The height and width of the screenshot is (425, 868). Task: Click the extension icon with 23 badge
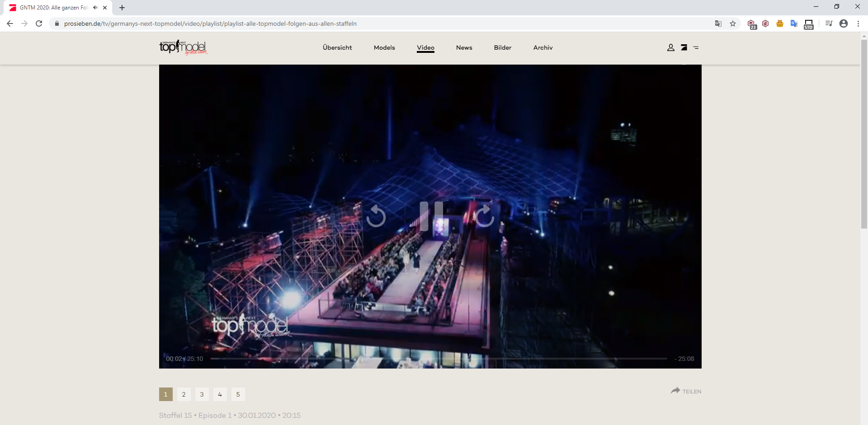click(751, 24)
